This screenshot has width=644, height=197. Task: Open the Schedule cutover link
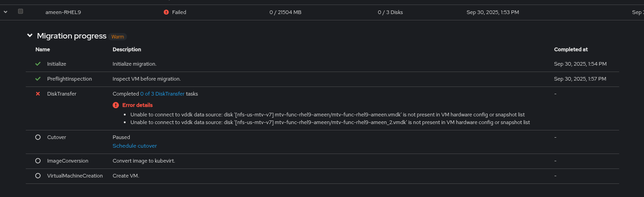click(x=135, y=146)
